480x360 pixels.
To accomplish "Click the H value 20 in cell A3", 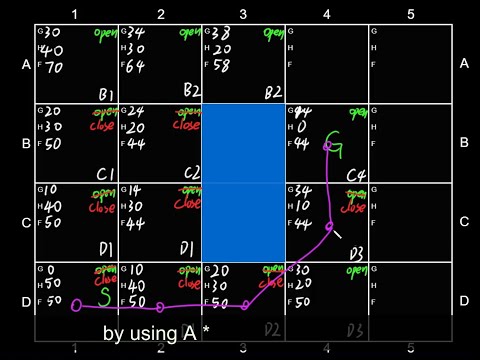I will coord(222,49).
